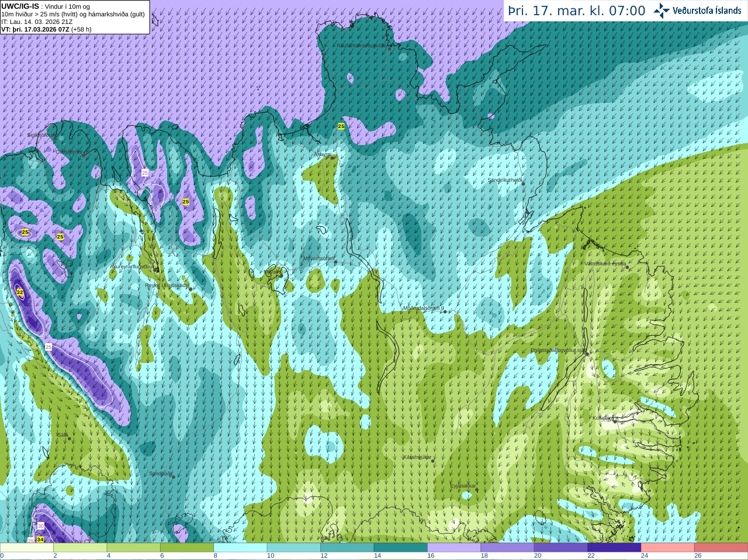Click the 14–16 m/s dark teal legend swatch
The width and height of the screenshot is (748, 560).
click(400, 548)
